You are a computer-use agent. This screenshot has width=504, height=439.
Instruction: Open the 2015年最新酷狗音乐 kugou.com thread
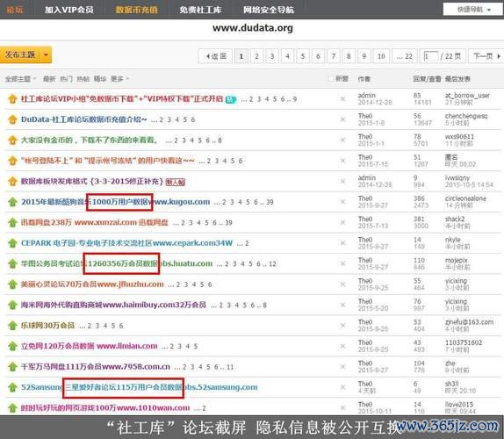click(x=115, y=202)
